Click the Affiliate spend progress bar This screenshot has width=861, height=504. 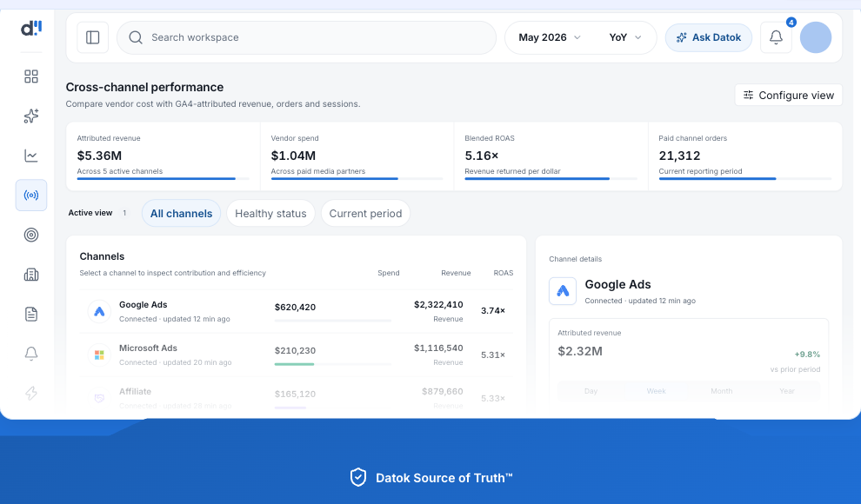click(x=333, y=408)
